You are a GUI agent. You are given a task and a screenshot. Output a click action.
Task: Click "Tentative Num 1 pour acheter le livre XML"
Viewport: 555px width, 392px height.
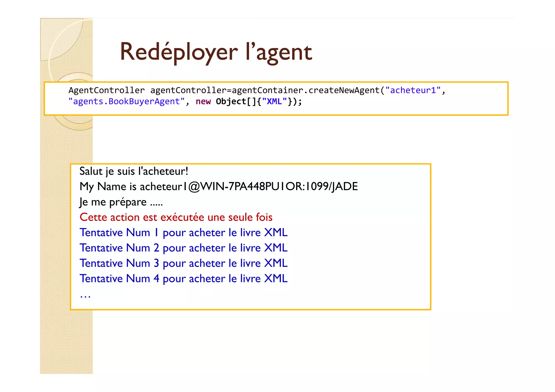click(x=183, y=233)
